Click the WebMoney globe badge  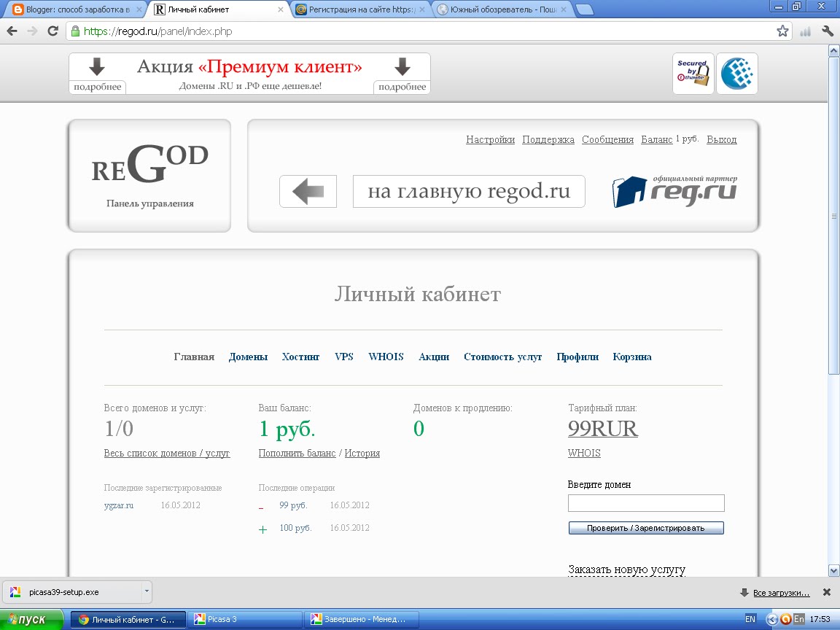(x=737, y=74)
